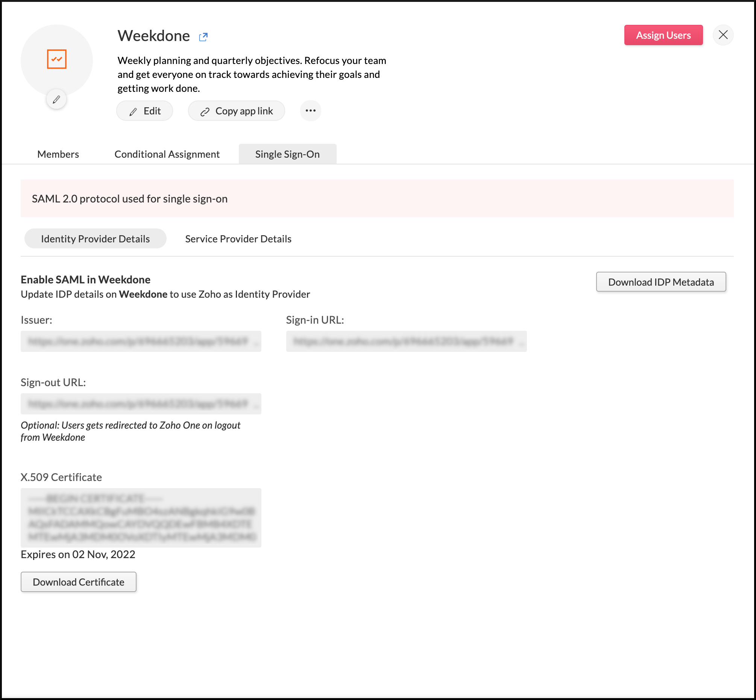Click the Sign-out URL field
Screen dimensions: 756x700
(140, 404)
